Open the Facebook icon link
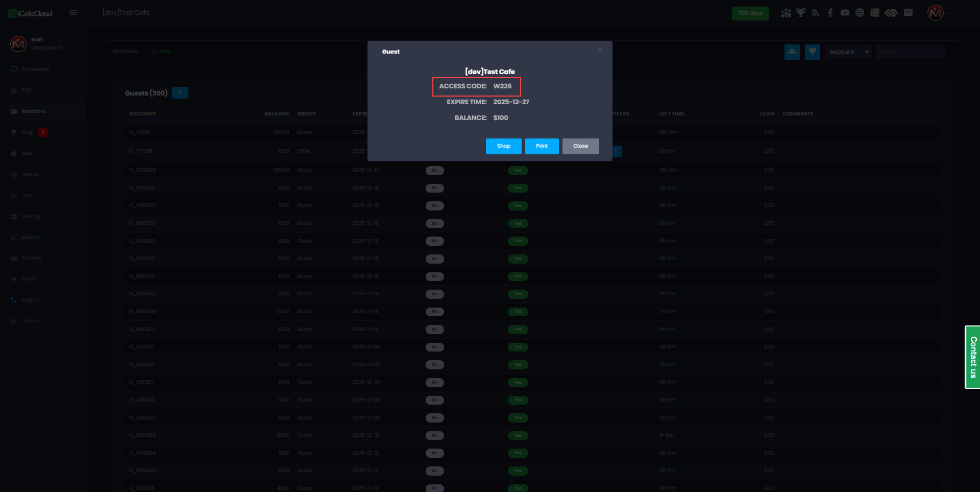 (x=830, y=13)
